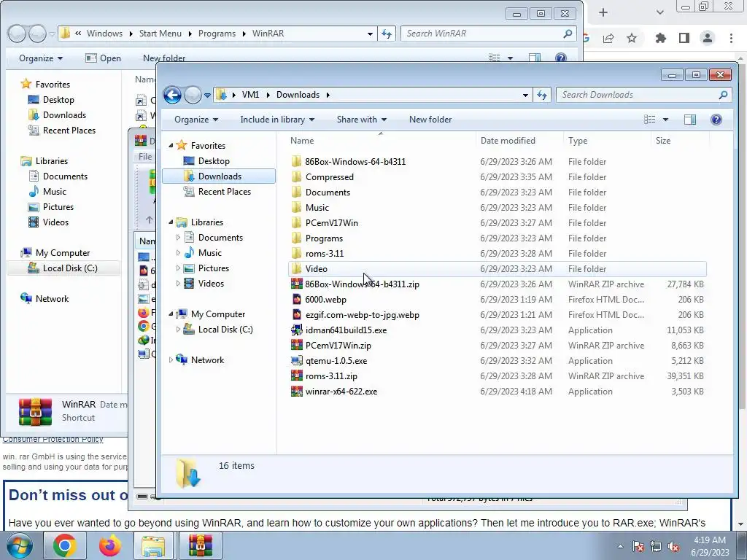Sort by the Size column header
This screenshot has height=560, width=747.
[x=680, y=141]
